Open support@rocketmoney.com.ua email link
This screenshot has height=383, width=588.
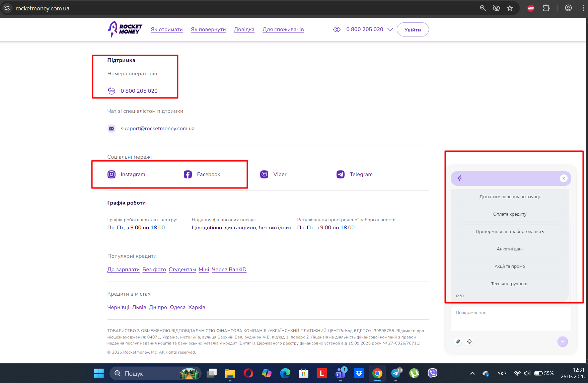[157, 129]
